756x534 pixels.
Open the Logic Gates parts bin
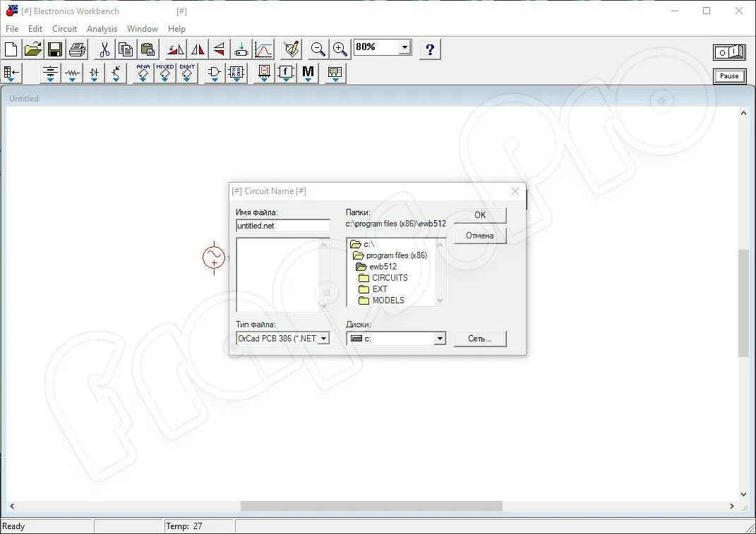[214, 73]
